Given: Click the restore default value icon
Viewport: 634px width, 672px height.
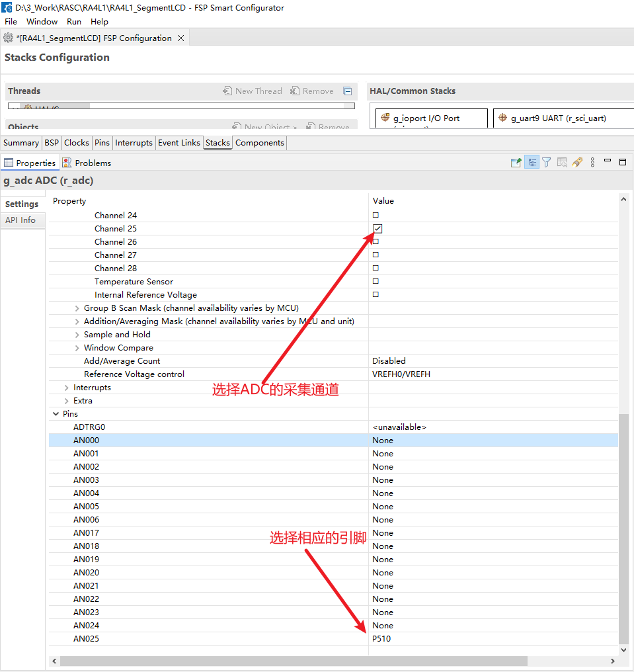Looking at the screenshot, I should click(562, 163).
